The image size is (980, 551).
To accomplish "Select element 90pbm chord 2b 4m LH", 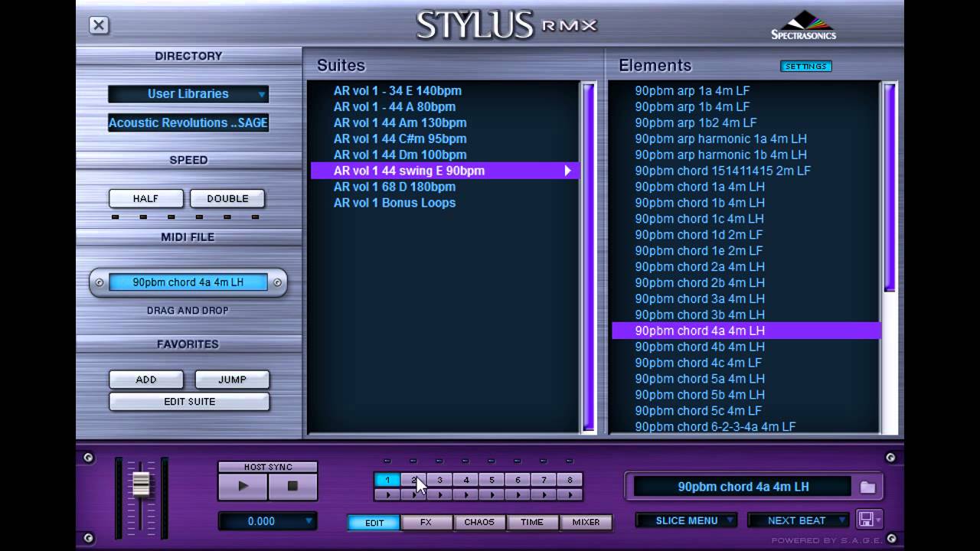I will [x=746, y=282].
